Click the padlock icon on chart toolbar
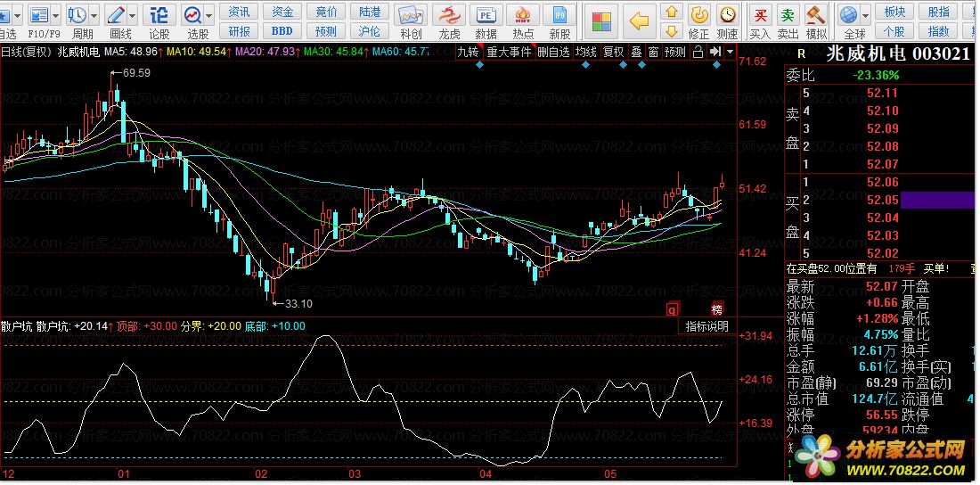Viewport: 980px width, 485px height. [698, 53]
